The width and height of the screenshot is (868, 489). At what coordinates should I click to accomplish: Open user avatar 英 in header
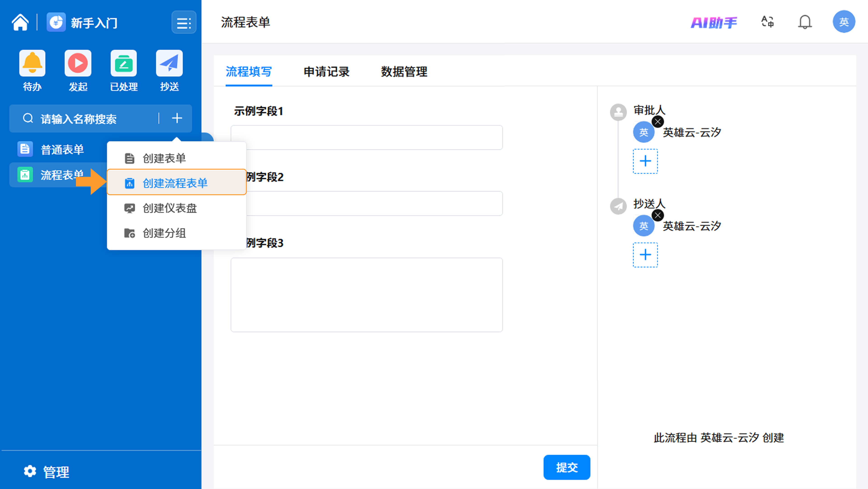[844, 22]
